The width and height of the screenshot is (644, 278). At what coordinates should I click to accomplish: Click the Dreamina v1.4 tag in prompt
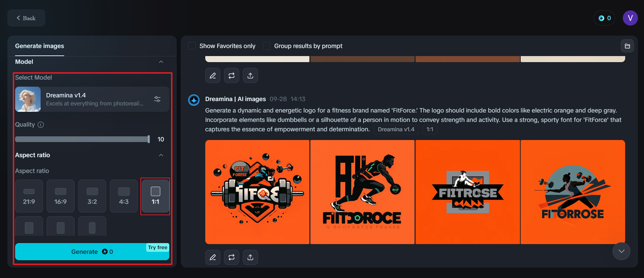[x=396, y=129]
